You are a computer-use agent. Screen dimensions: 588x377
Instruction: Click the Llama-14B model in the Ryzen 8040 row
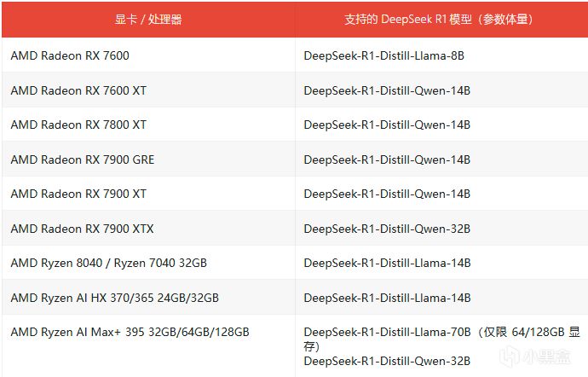387,263
